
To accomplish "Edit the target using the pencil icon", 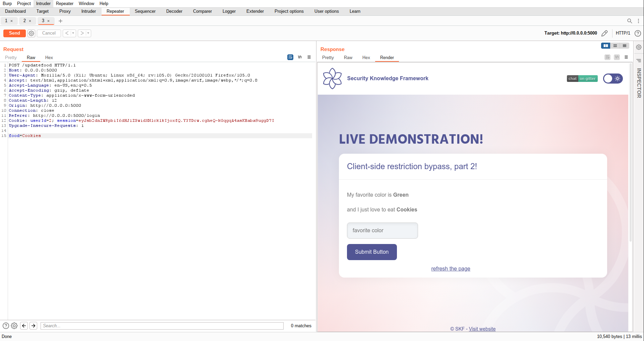I will (604, 33).
